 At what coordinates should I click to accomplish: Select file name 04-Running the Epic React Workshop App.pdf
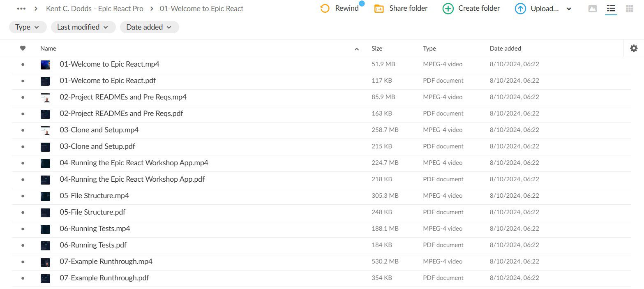click(132, 179)
